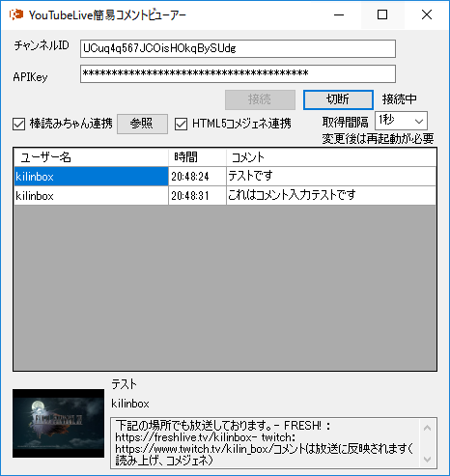Click the ユーザー名 column header
Viewport: 450px width, 476px height.
coord(91,157)
